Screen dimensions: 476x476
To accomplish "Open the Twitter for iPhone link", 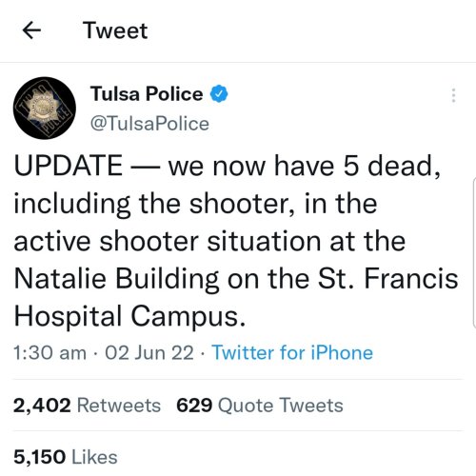I will tap(292, 352).
